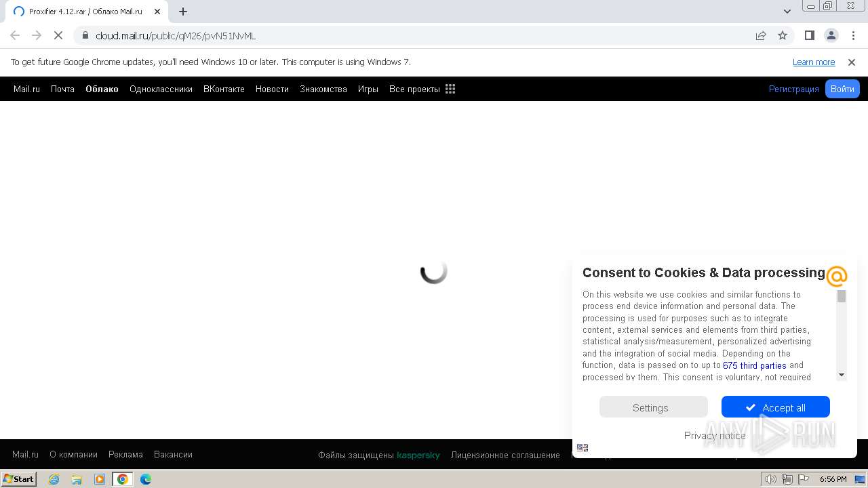
Task: Click Регистрация link
Action: [x=794, y=89]
